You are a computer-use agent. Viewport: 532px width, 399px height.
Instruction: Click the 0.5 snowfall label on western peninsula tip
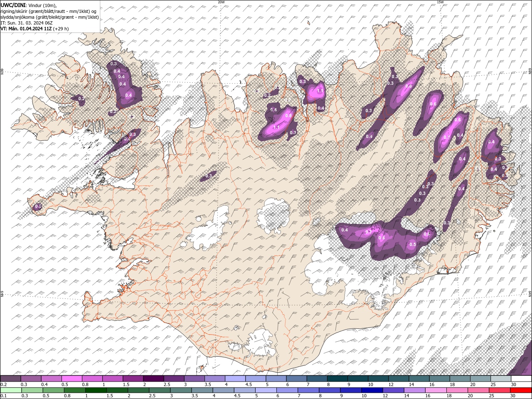coord(38,206)
